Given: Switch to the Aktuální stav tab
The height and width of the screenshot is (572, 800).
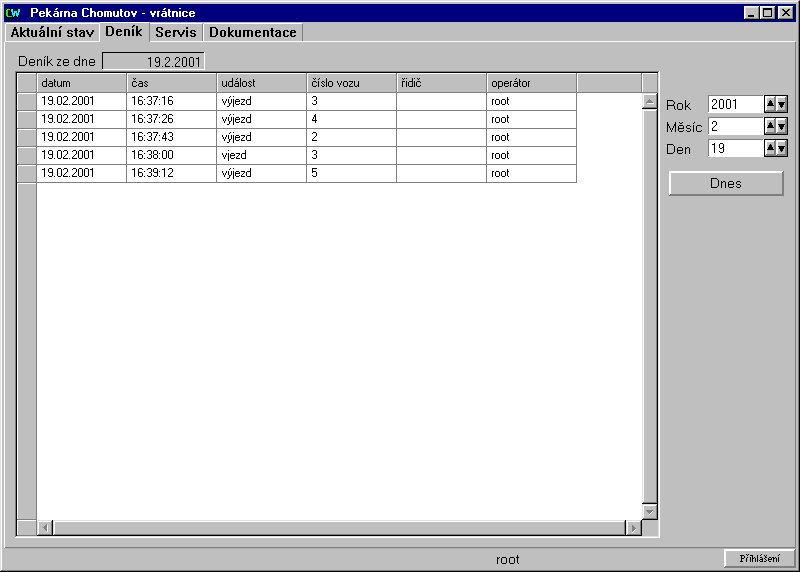Looking at the screenshot, I should [x=53, y=32].
